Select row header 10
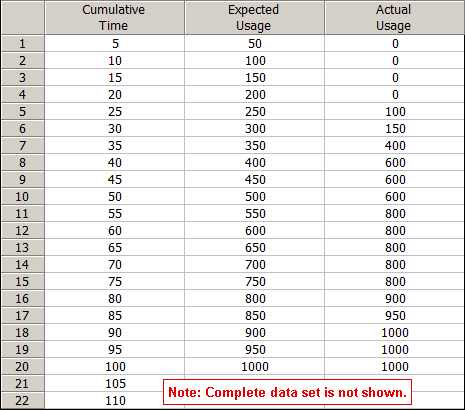 pyautogui.click(x=22, y=196)
